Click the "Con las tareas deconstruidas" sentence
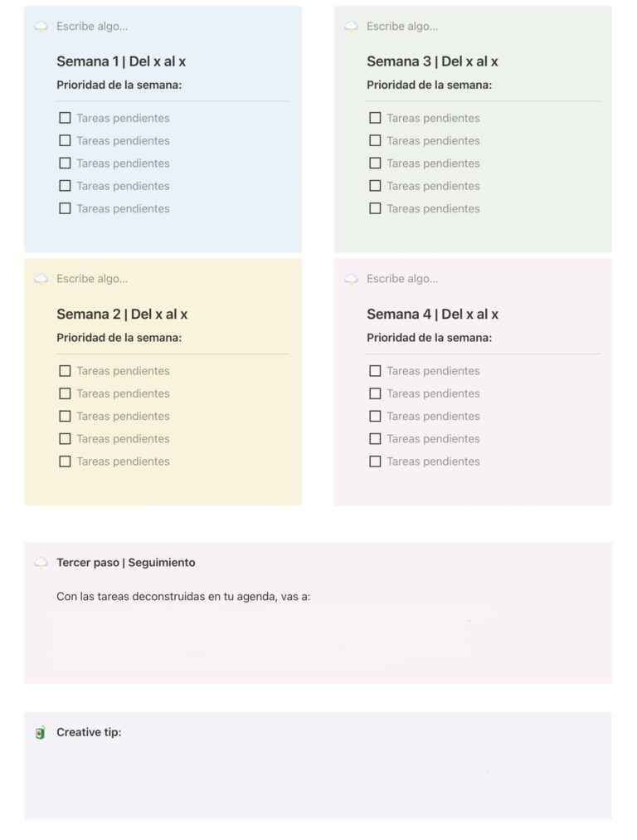 click(x=183, y=597)
